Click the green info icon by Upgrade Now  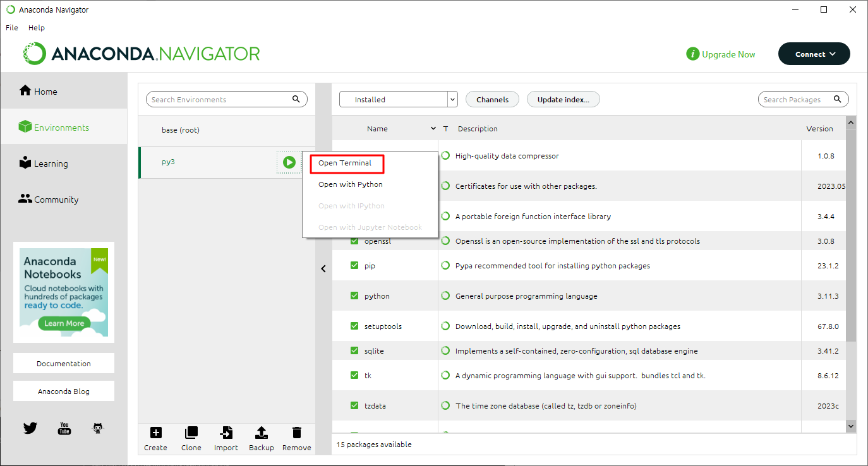click(x=693, y=54)
